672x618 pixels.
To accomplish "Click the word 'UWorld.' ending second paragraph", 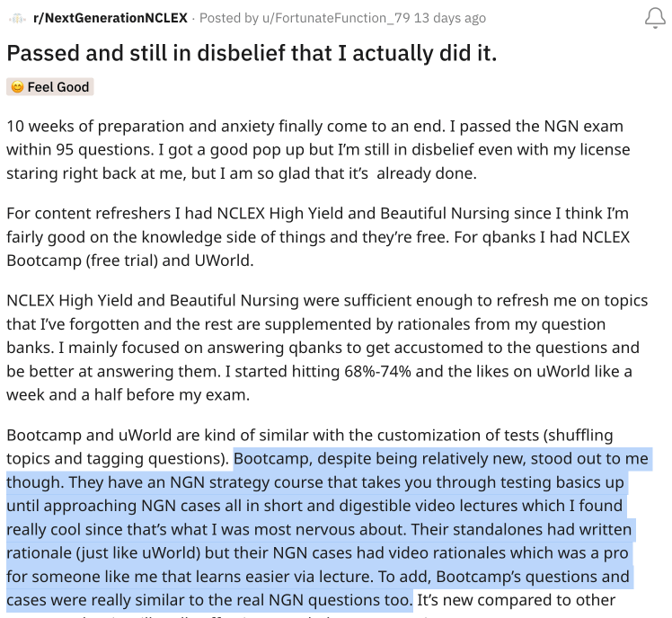I will pos(224,260).
